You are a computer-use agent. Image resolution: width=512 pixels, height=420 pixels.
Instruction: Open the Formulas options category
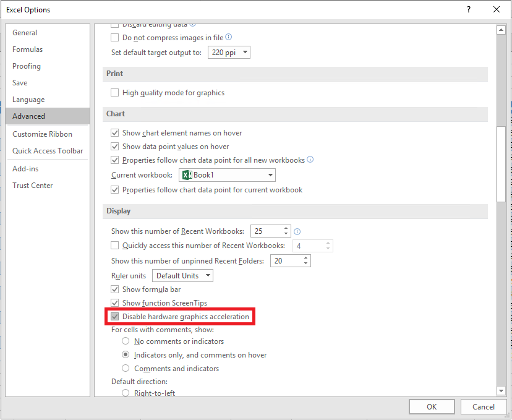click(x=48, y=49)
